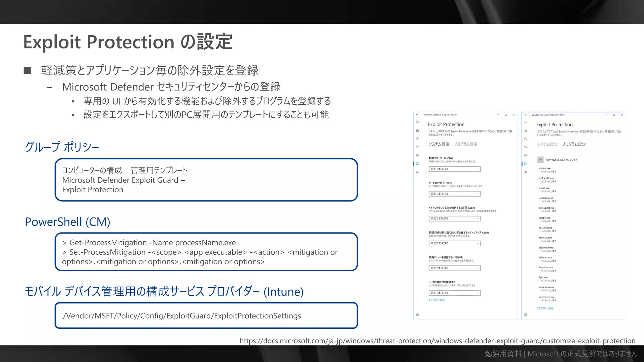Open family options icon in right window

coord(525,172)
